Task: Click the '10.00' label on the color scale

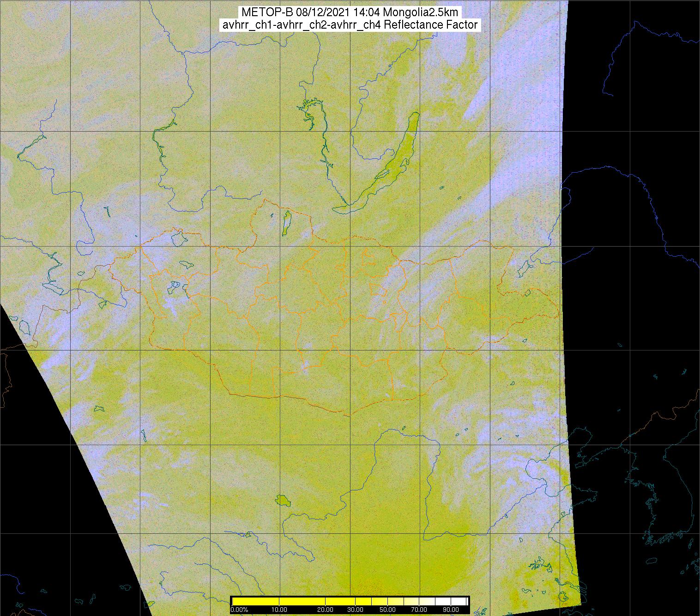Action: tap(279, 610)
